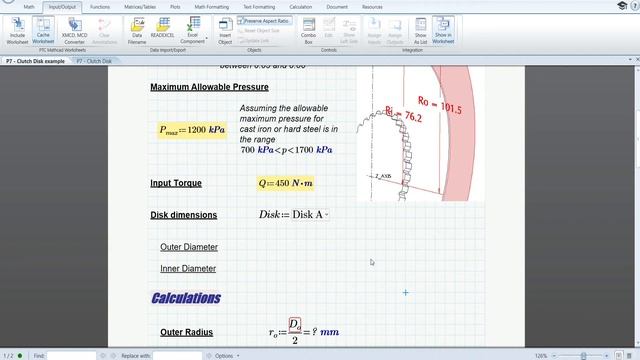Select the Pmax := 1200 kPa math region
This screenshot has width=640, height=360.
[x=192, y=130]
